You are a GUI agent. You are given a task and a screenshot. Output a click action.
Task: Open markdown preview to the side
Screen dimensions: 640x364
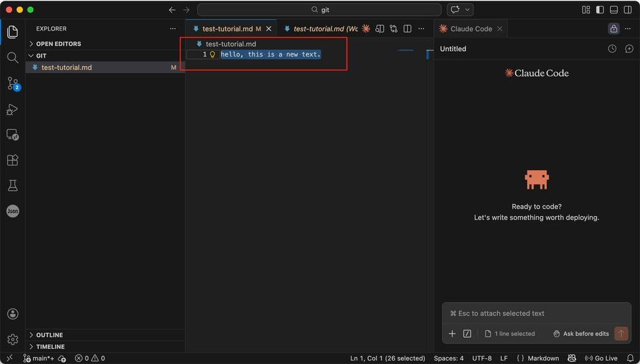pos(380,29)
